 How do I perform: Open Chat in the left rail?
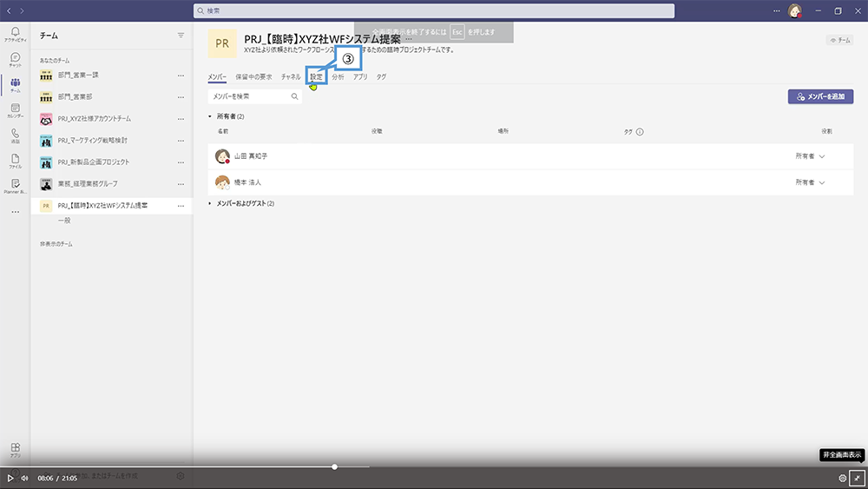click(15, 60)
